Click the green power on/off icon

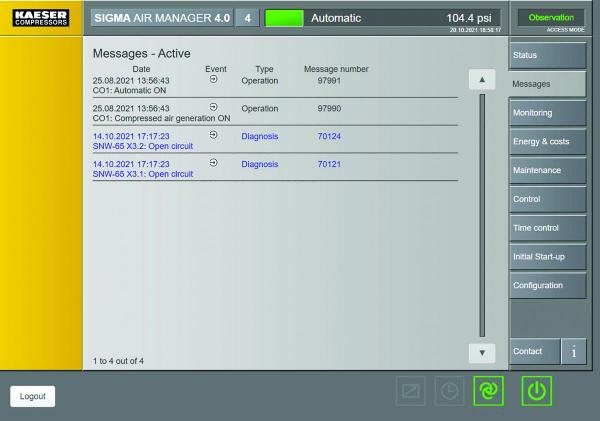pos(536,391)
